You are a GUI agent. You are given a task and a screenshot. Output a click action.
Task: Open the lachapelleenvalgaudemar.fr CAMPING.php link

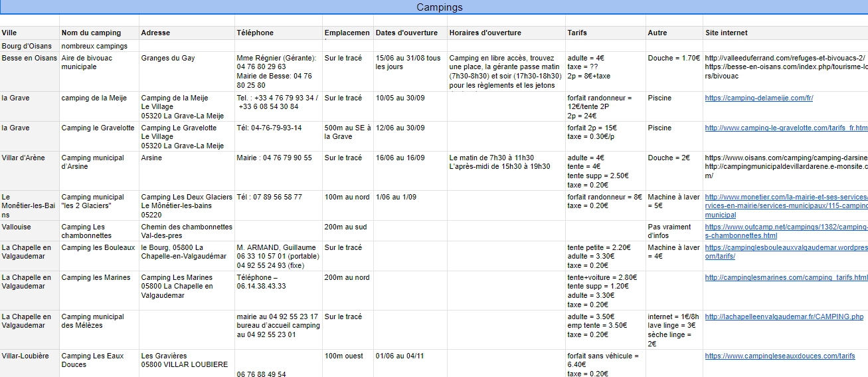(784, 316)
